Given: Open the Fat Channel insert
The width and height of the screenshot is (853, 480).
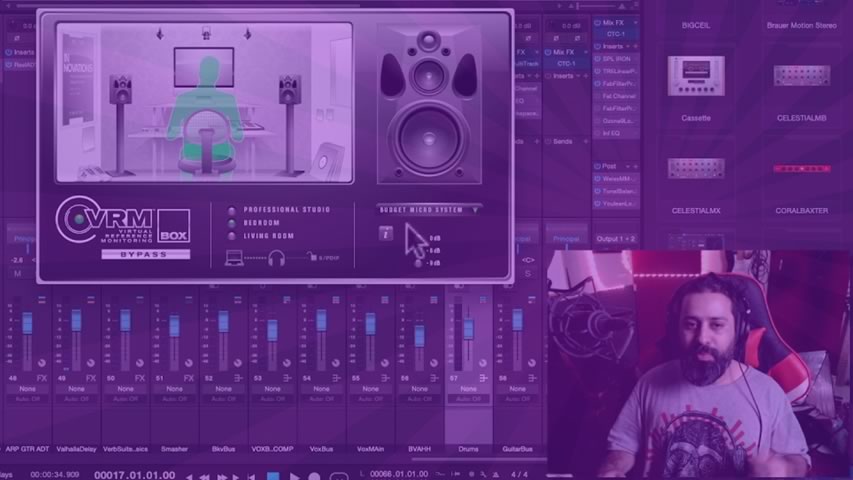Looking at the screenshot, I should (x=619, y=96).
